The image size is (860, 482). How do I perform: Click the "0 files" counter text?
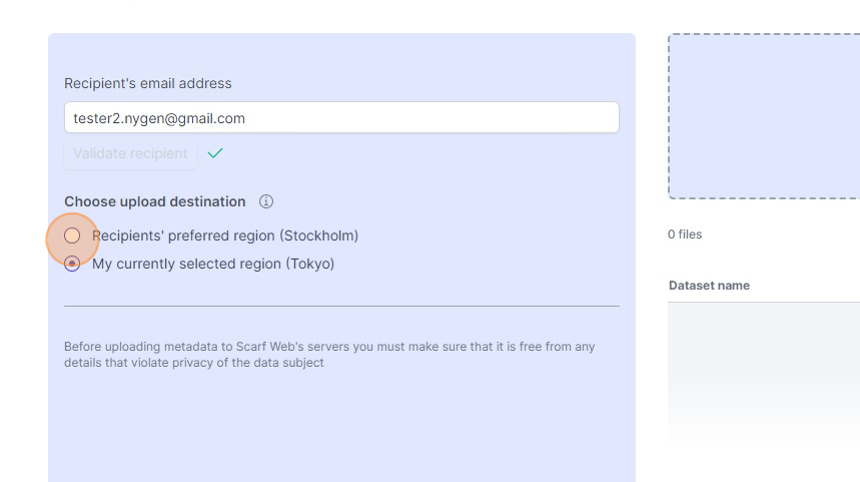coord(685,235)
